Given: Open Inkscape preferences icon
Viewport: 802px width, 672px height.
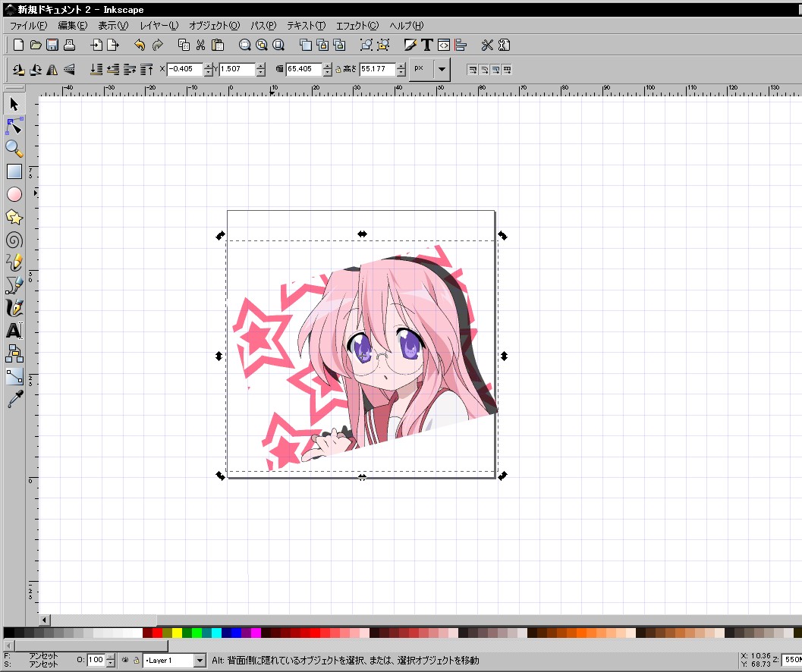Looking at the screenshot, I should click(487, 45).
